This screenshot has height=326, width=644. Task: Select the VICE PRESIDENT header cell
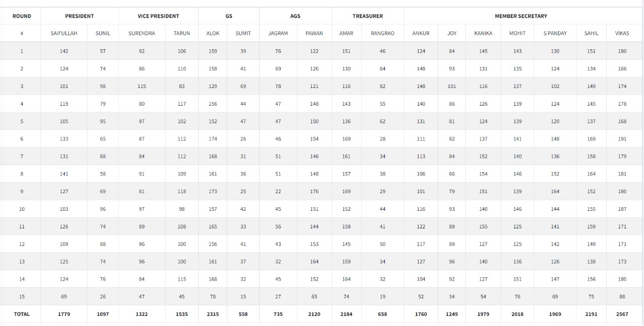coord(158,16)
